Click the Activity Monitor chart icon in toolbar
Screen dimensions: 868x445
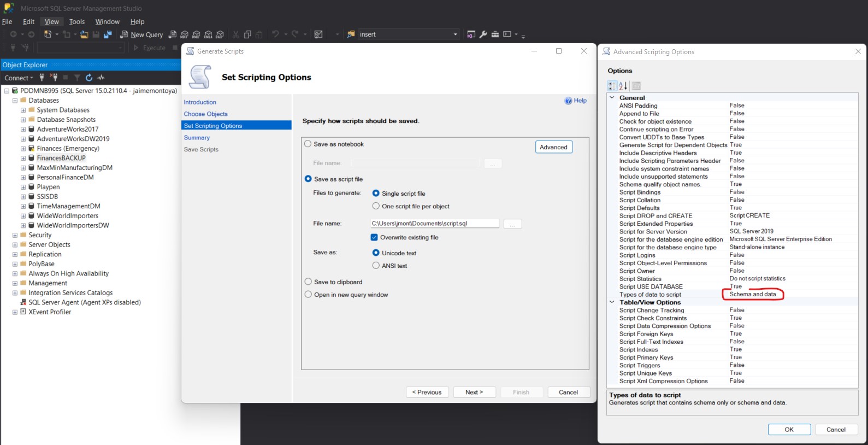click(318, 34)
